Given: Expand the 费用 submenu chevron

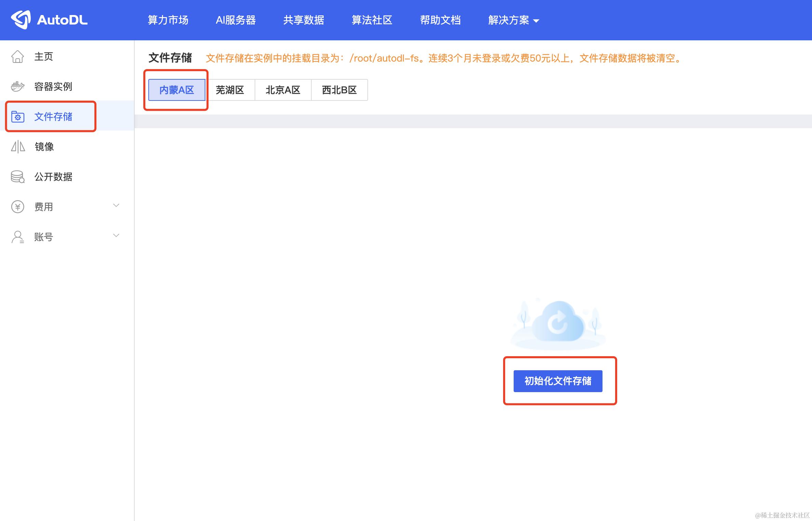Looking at the screenshot, I should point(116,205).
